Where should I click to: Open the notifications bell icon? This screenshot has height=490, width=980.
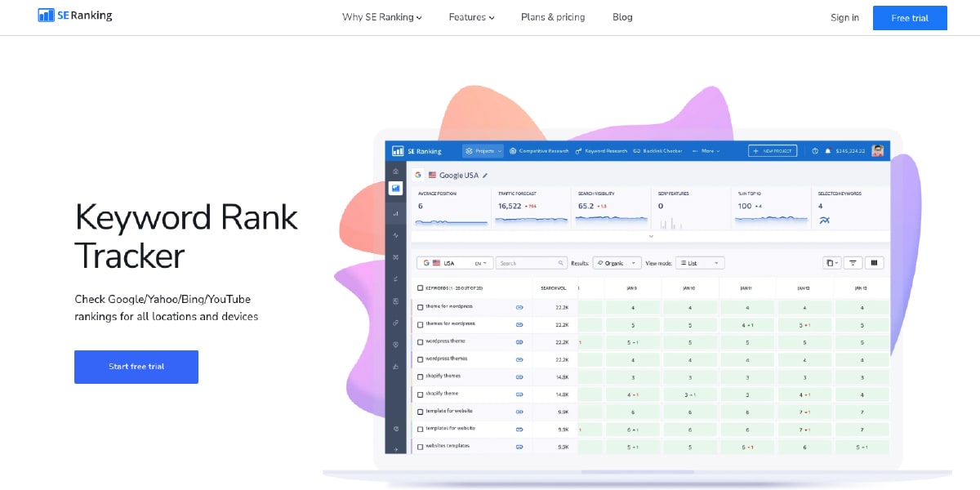point(827,151)
